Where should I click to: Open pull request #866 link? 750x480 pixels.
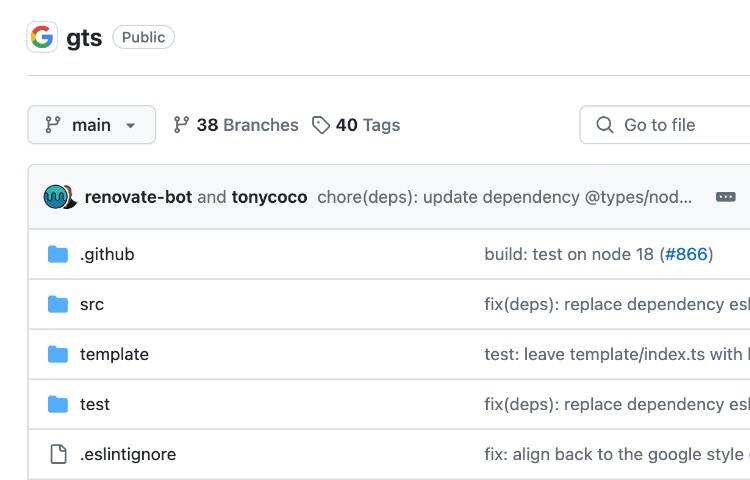(686, 254)
